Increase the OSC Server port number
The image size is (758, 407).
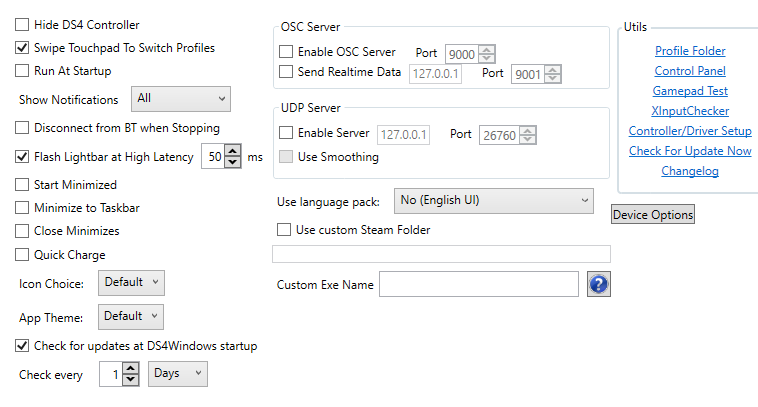[x=488, y=48]
